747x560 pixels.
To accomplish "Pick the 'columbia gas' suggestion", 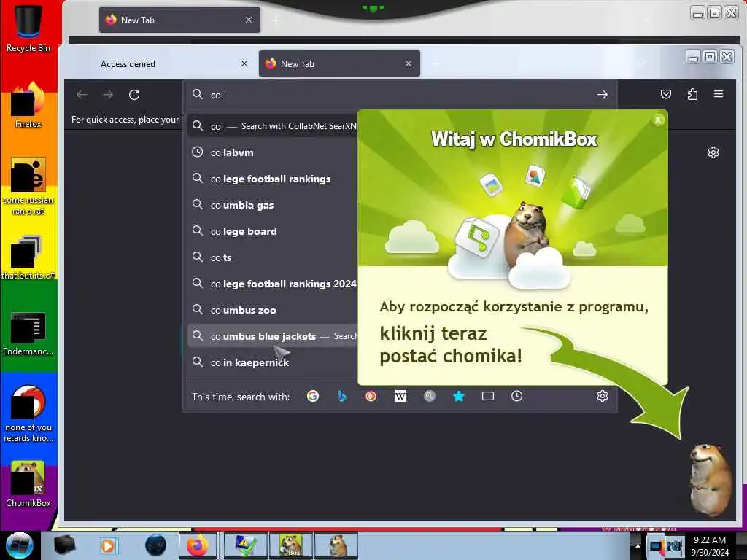I will (x=274, y=205).
